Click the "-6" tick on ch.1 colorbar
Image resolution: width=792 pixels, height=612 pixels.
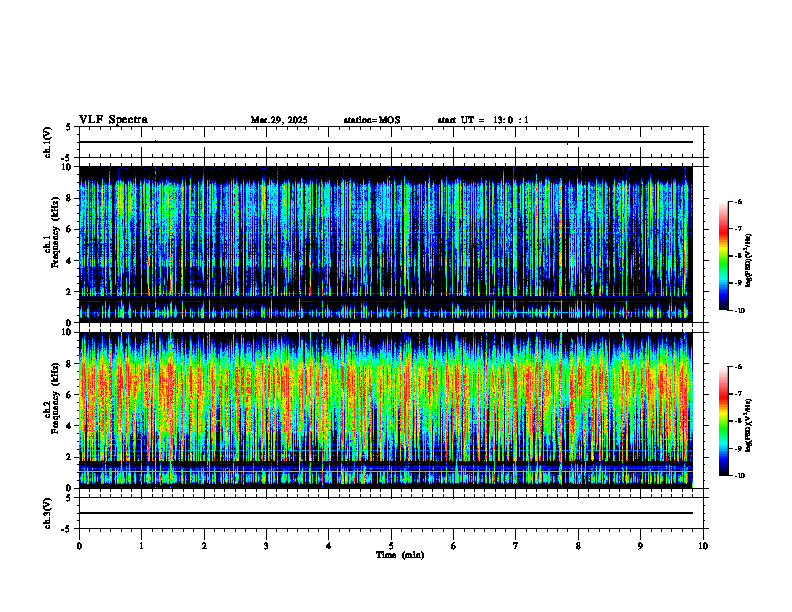(738, 201)
